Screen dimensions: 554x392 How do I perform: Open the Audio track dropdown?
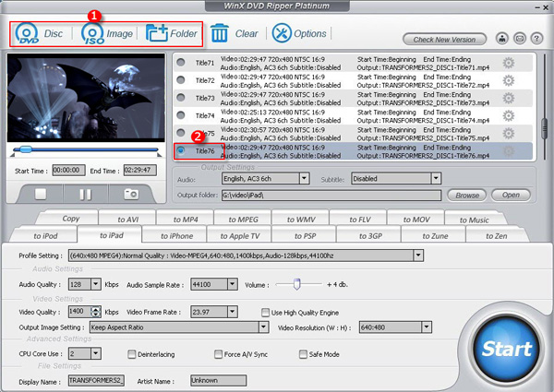pos(304,179)
